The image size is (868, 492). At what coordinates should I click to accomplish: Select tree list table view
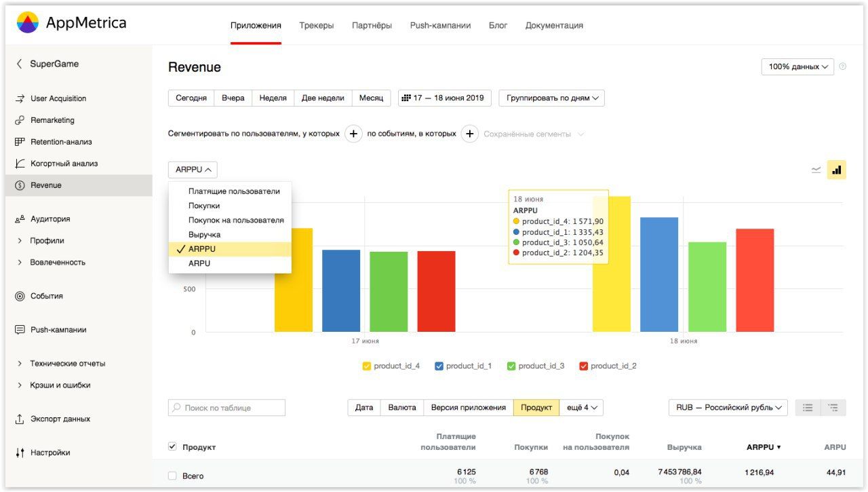click(833, 408)
